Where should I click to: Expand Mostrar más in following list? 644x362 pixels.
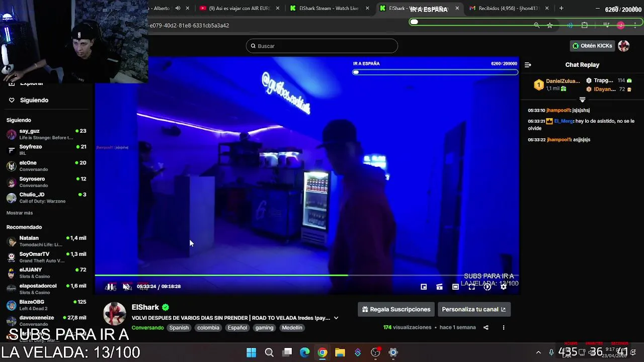(x=20, y=213)
